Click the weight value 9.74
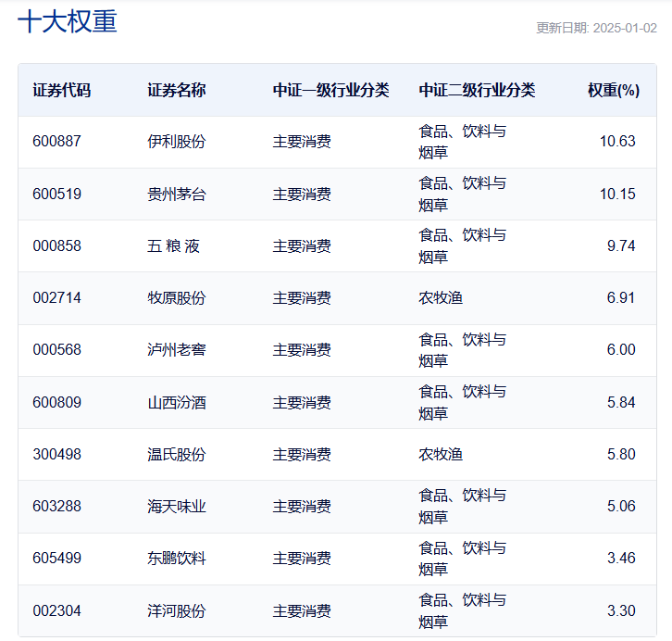This screenshot has width=672, height=641. pos(621,245)
